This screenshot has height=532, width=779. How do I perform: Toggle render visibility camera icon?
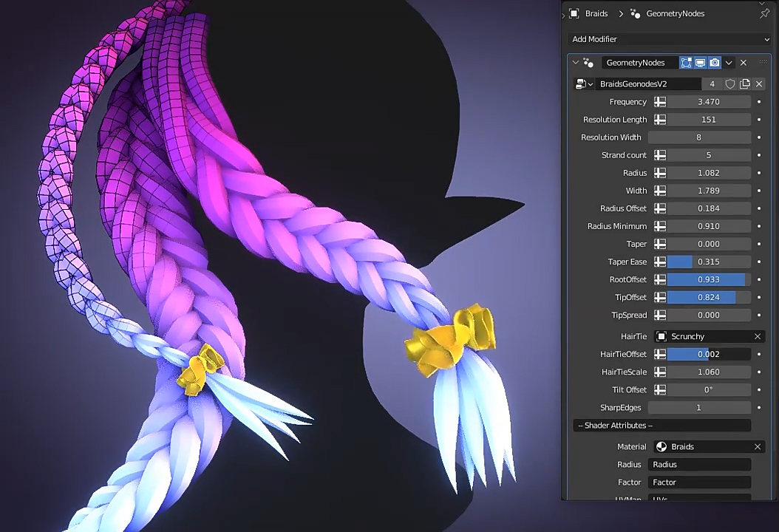click(715, 63)
